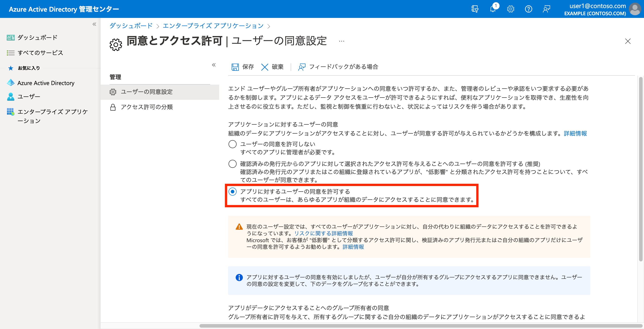
Task: Go to ダッシュボード in left navigation
Action: pos(38,38)
